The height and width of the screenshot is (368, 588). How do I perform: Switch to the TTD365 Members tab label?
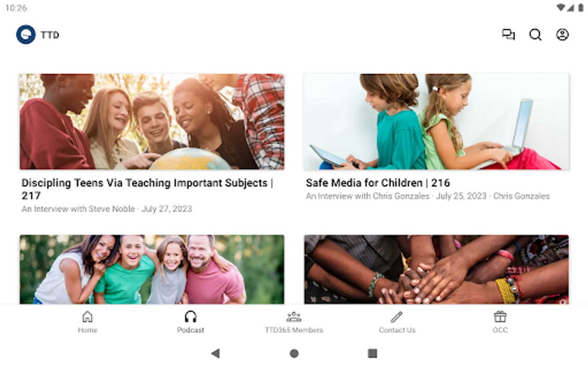[294, 330]
